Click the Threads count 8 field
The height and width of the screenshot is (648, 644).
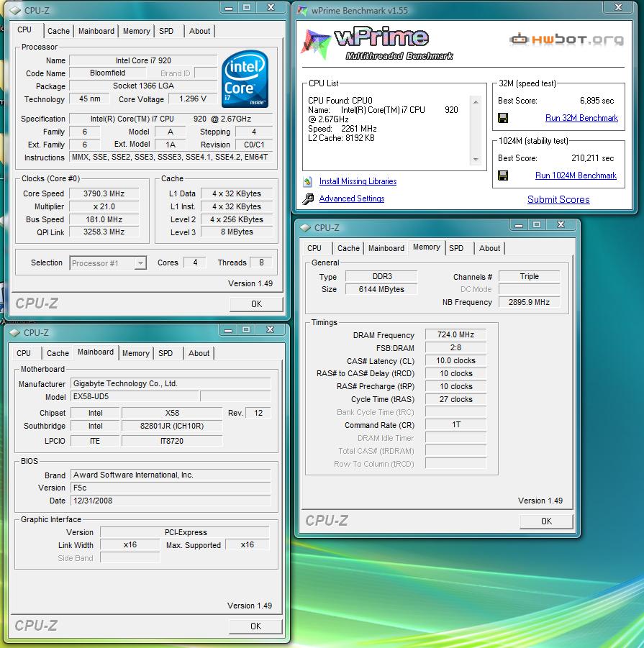click(x=260, y=263)
